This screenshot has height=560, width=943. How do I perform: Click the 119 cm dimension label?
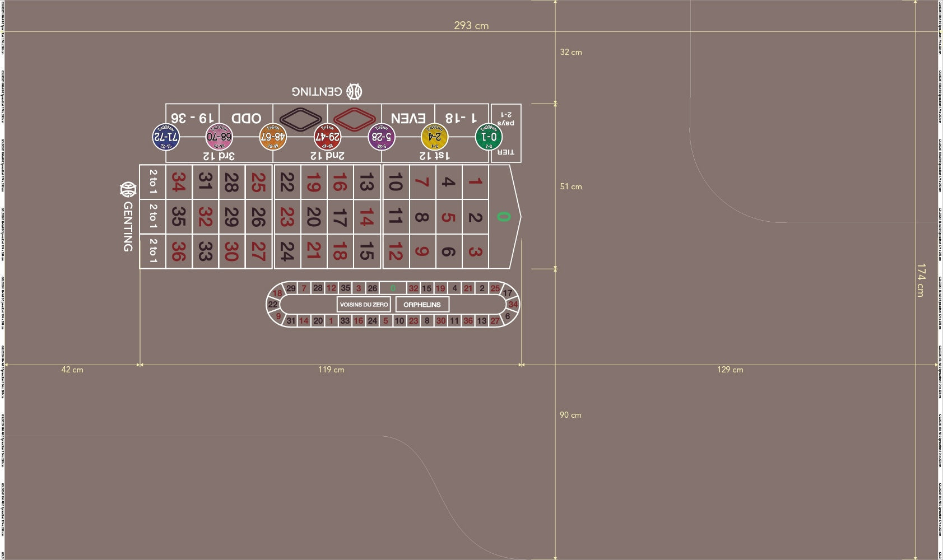point(332,370)
